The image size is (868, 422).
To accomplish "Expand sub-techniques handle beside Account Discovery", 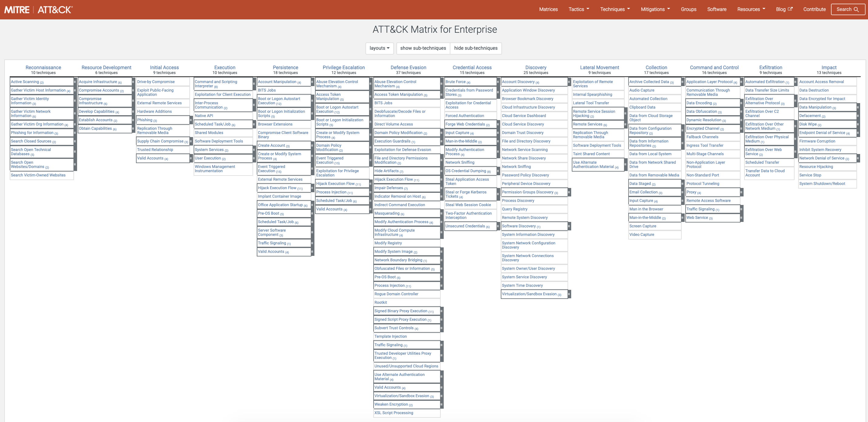I will coord(569,82).
